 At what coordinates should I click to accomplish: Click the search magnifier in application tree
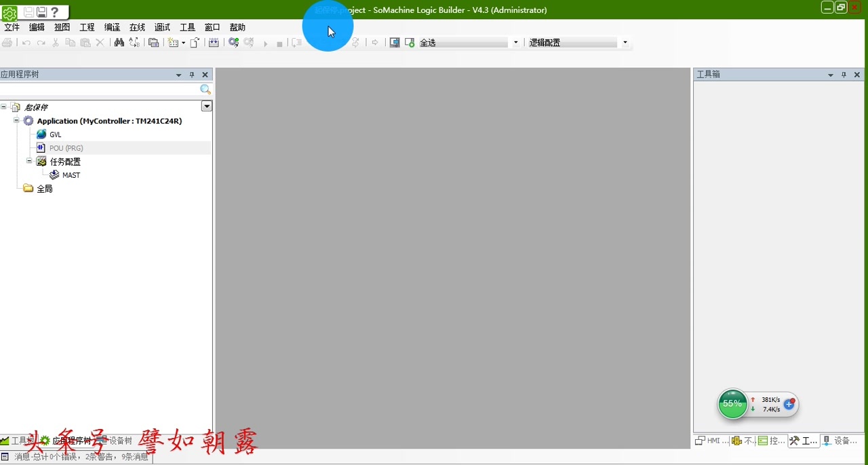pyautogui.click(x=205, y=90)
